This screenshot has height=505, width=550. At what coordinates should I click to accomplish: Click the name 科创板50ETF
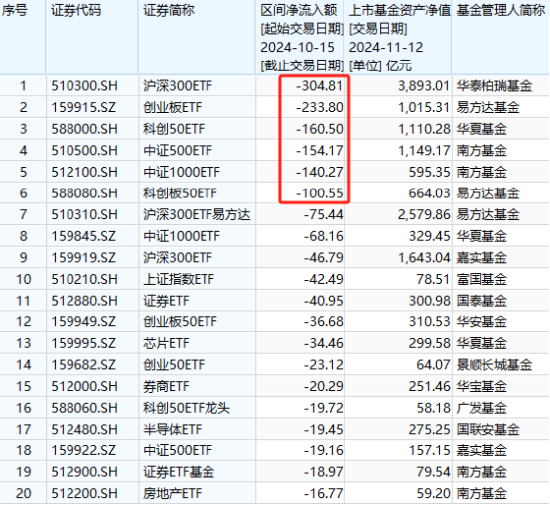coord(180,193)
